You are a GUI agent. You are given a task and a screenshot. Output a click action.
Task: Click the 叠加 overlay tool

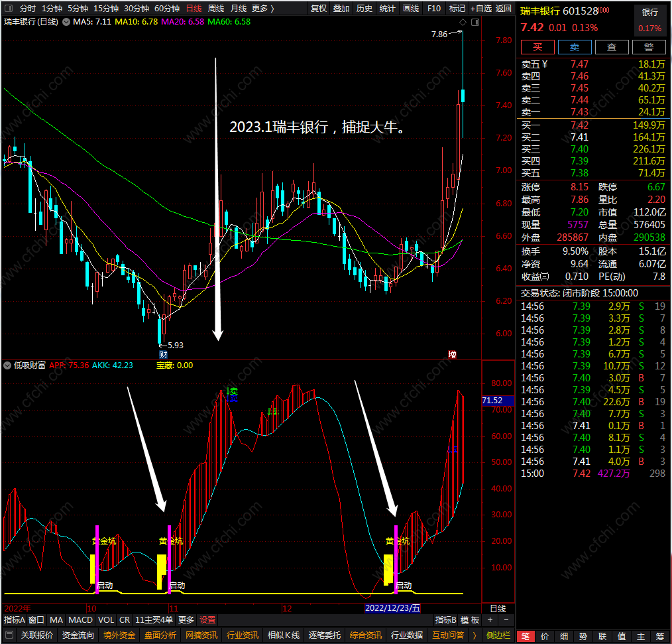click(x=341, y=8)
